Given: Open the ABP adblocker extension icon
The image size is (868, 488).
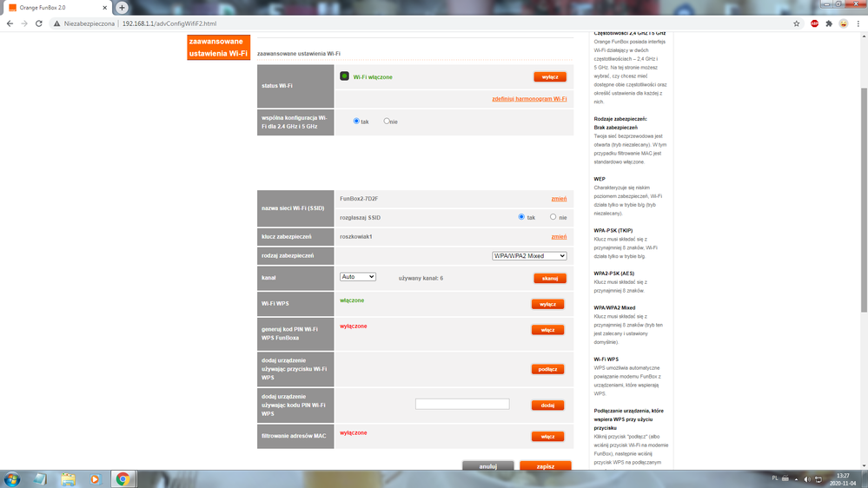Looking at the screenshot, I should pos(814,23).
